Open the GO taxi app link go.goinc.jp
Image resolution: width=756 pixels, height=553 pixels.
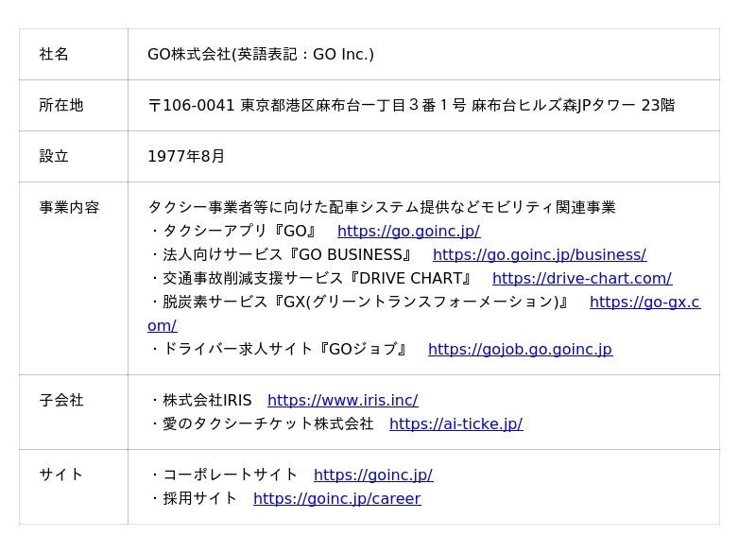408,232
